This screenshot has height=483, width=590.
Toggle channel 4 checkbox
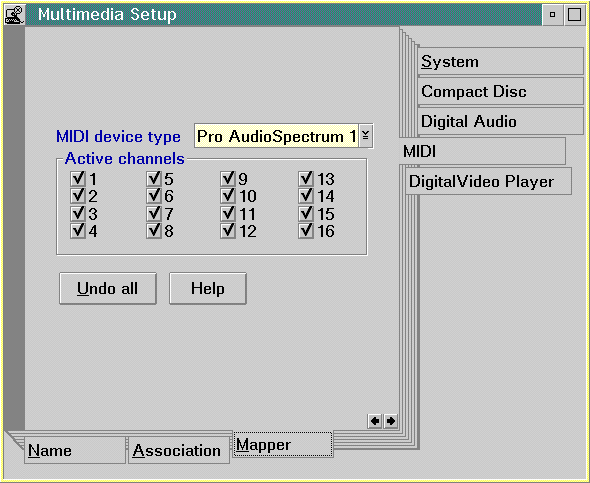pos(78,231)
